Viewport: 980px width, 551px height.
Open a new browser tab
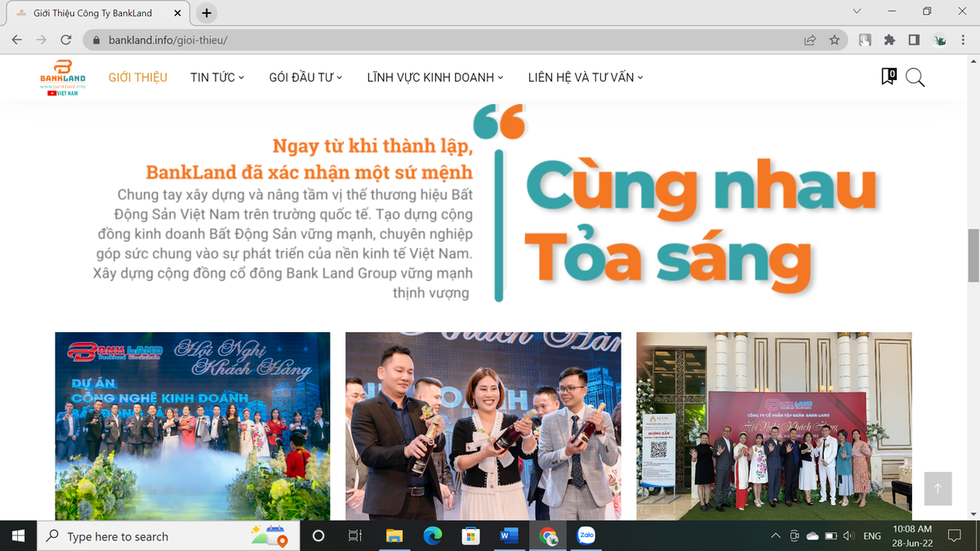[207, 13]
